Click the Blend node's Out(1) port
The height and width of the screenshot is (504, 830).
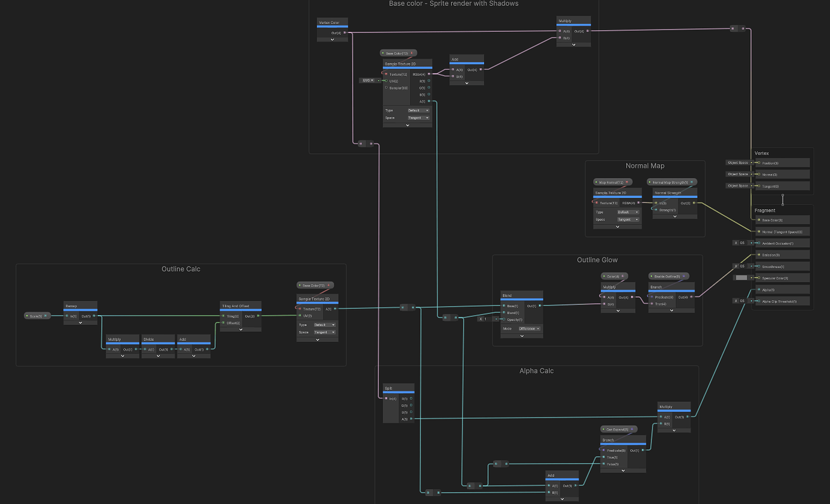[539, 306]
